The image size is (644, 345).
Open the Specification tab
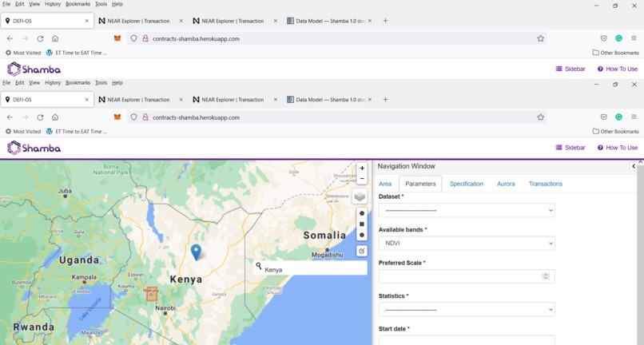click(x=466, y=184)
